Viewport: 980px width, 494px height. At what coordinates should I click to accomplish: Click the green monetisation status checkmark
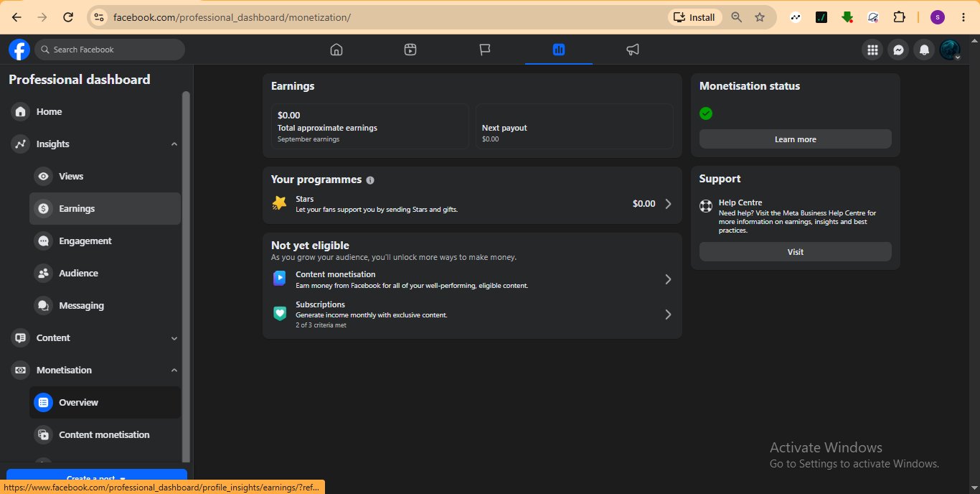coord(706,113)
